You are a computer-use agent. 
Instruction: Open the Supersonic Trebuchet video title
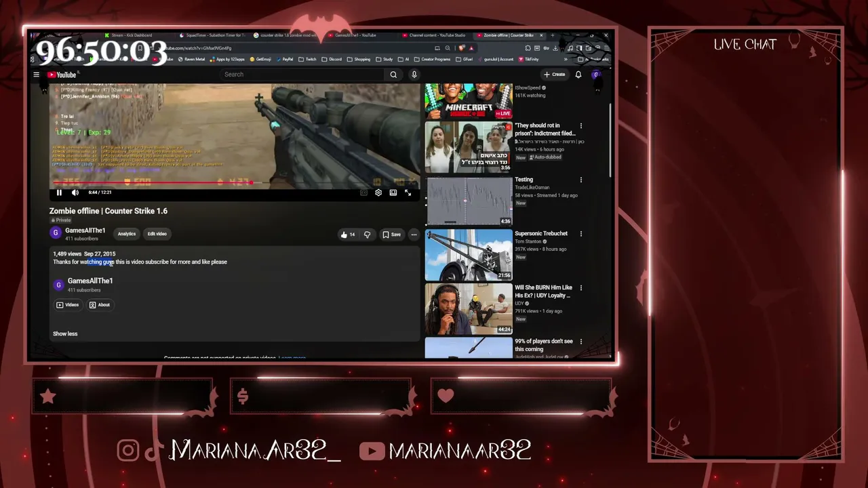click(x=541, y=234)
